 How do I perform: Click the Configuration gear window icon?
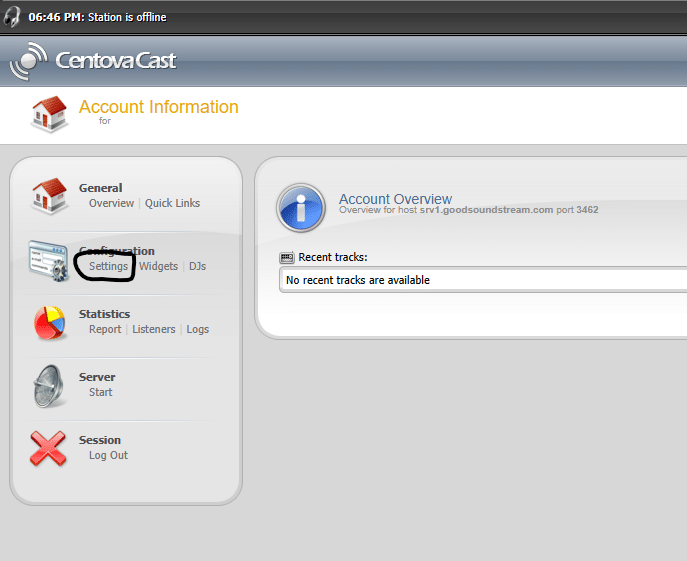point(49,260)
